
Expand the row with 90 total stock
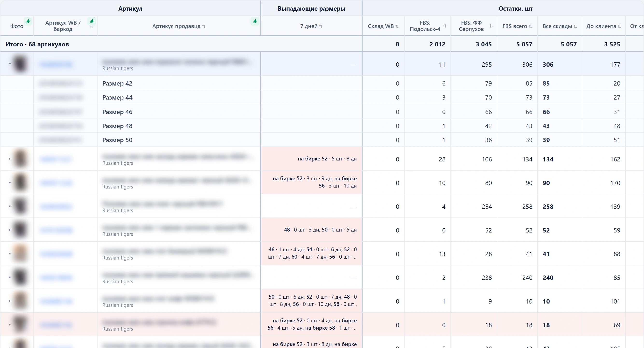click(x=10, y=182)
